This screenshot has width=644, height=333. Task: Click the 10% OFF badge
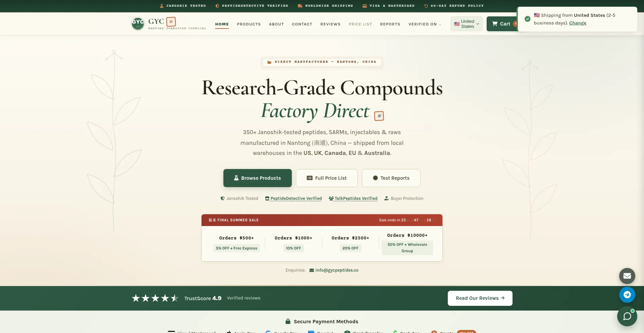[293, 248]
